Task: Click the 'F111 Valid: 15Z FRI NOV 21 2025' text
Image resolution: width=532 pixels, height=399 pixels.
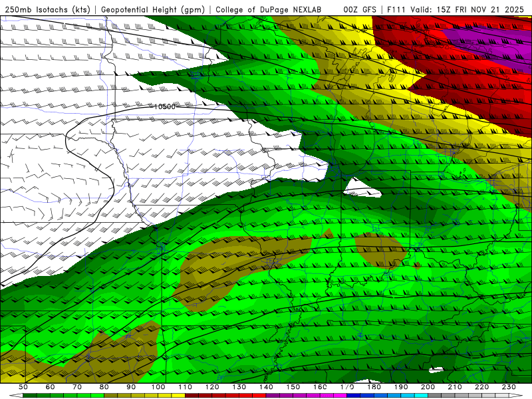Action: (x=456, y=10)
